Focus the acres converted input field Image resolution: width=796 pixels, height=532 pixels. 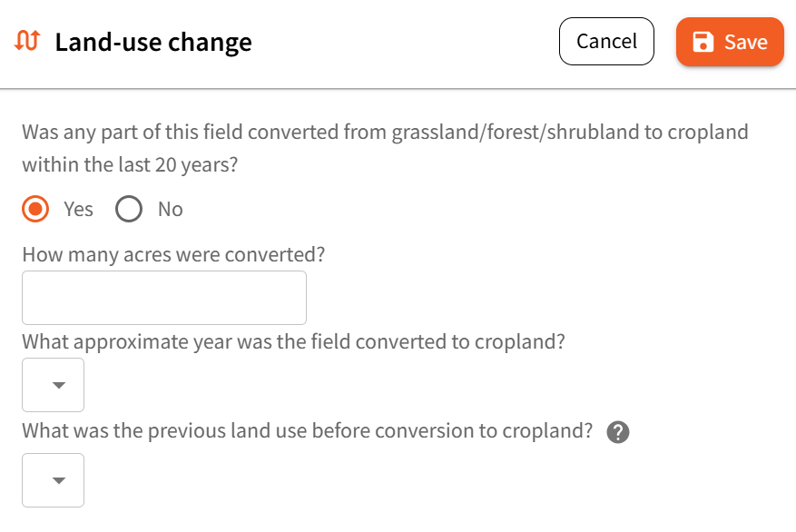(x=164, y=298)
